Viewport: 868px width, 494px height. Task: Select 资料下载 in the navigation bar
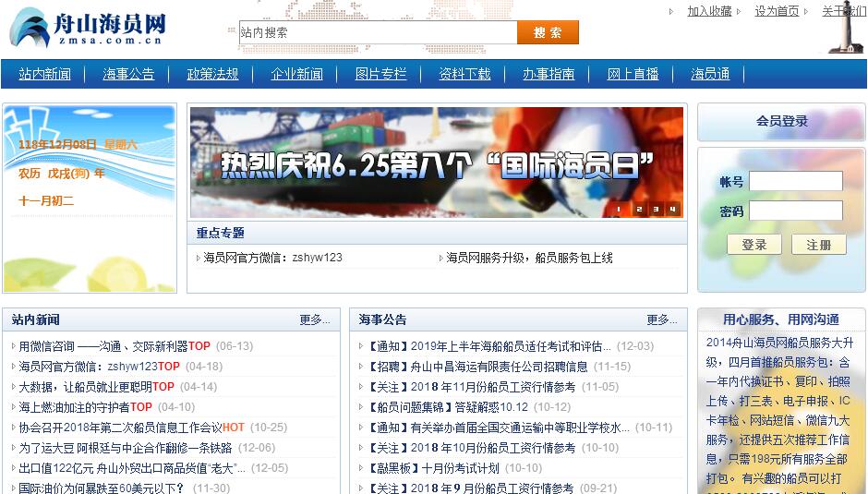[464, 74]
